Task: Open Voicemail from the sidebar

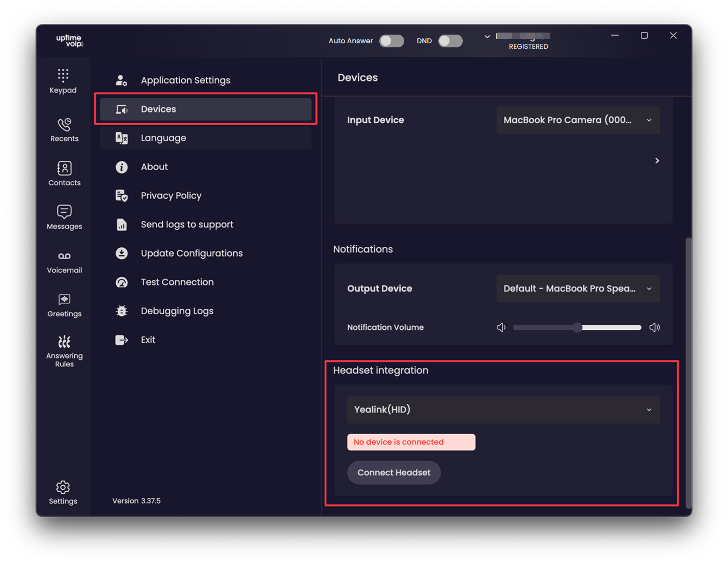Action: [64, 256]
